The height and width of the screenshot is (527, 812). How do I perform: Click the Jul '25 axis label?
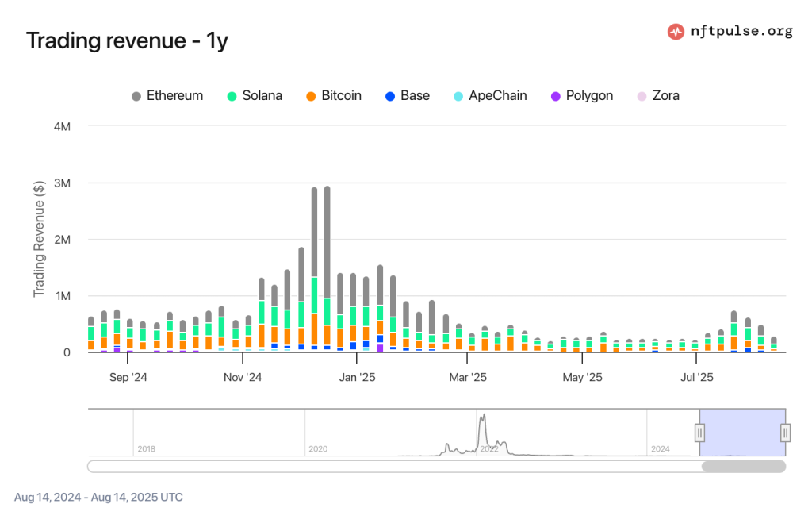point(696,377)
